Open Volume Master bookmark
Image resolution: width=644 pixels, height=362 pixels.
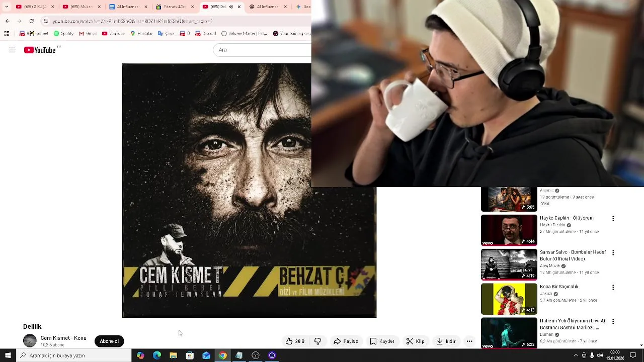click(245, 34)
